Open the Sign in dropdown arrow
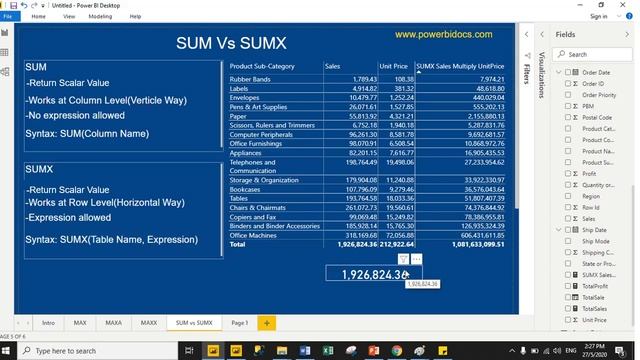The image size is (640, 360). [x=619, y=16]
